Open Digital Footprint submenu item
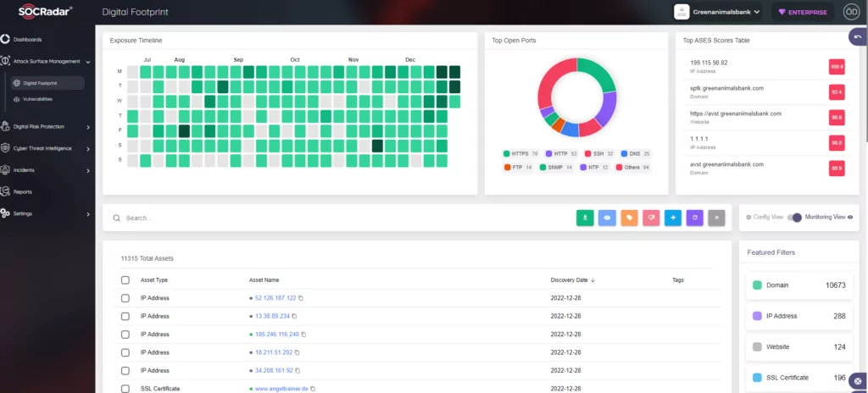 coord(47,83)
